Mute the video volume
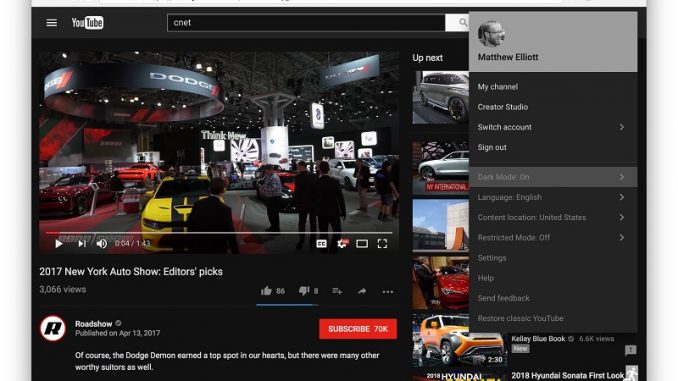The height and width of the screenshot is (381, 678). click(102, 244)
